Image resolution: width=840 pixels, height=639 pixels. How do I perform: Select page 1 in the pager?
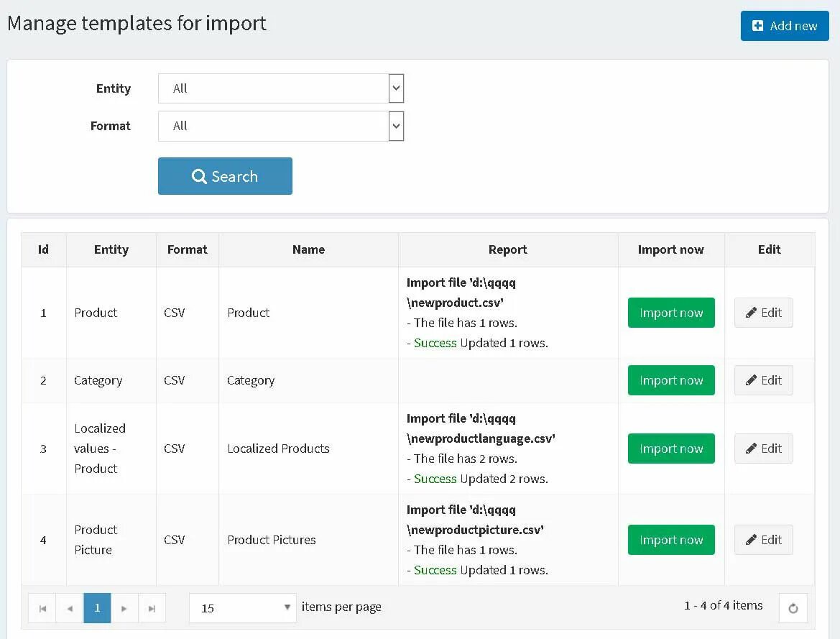pos(97,608)
